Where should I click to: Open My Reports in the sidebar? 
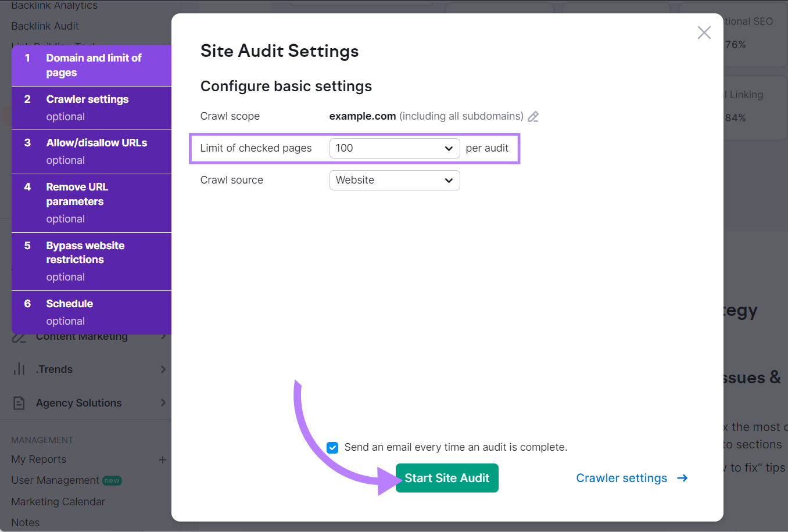38,459
